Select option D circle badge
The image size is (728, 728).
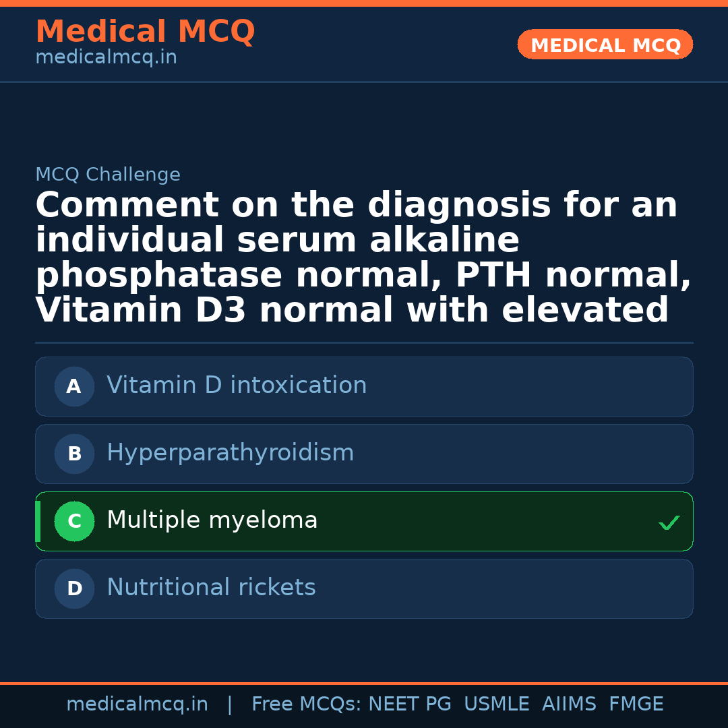point(74,588)
